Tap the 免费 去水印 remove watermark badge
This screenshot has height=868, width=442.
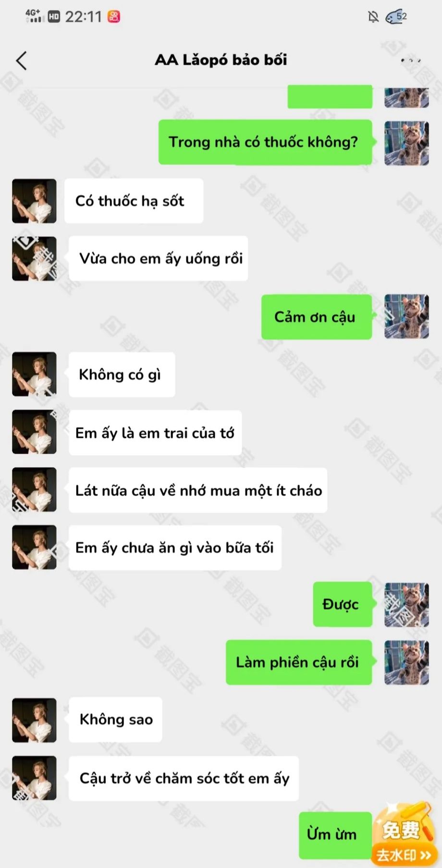click(404, 835)
